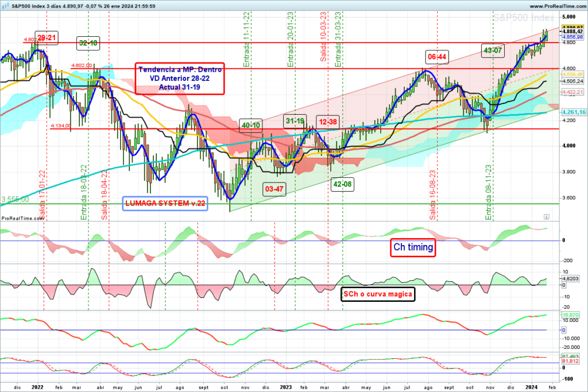Select the 'LUMAGA SYSTEM v.22' label
Image resolution: width=588 pixels, height=392 pixels.
pos(165,203)
